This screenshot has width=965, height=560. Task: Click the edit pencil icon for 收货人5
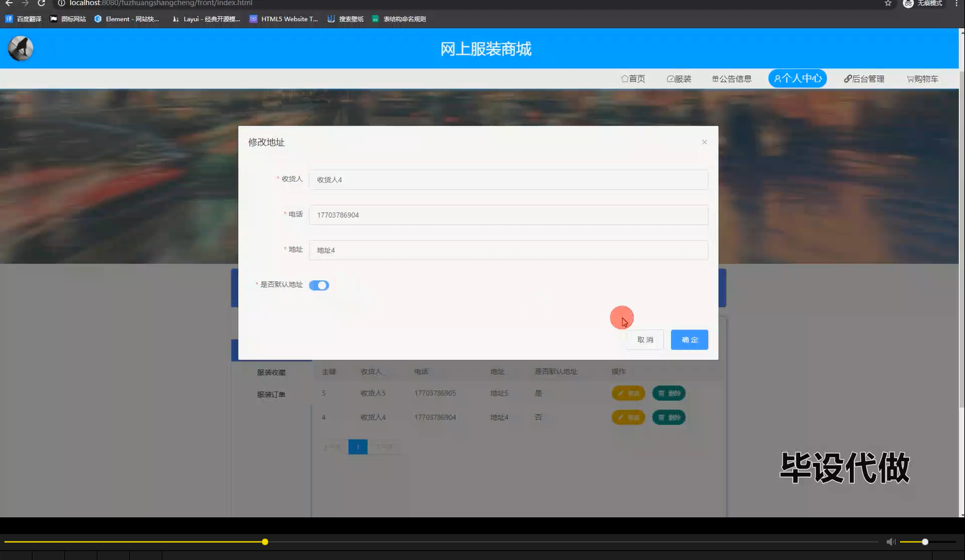coord(621,393)
